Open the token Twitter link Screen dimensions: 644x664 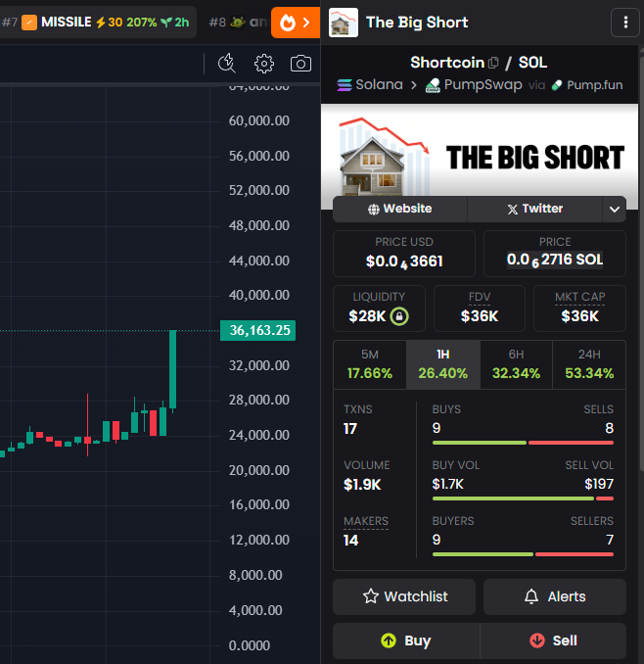point(534,209)
